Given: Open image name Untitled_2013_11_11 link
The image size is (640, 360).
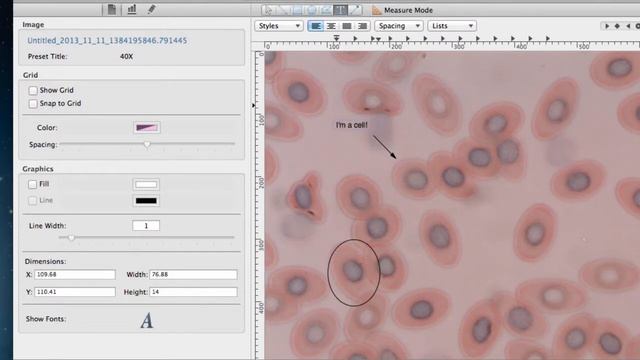Looking at the screenshot, I should 107,40.
